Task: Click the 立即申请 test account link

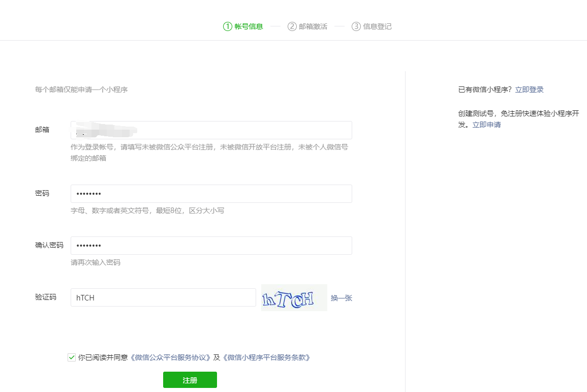Action: pyautogui.click(x=487, y=125)
